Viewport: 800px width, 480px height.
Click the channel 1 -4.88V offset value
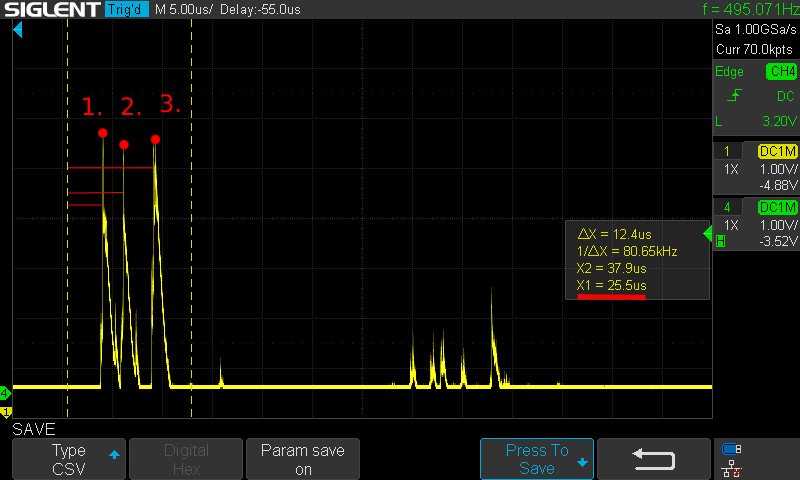[778, 185]
